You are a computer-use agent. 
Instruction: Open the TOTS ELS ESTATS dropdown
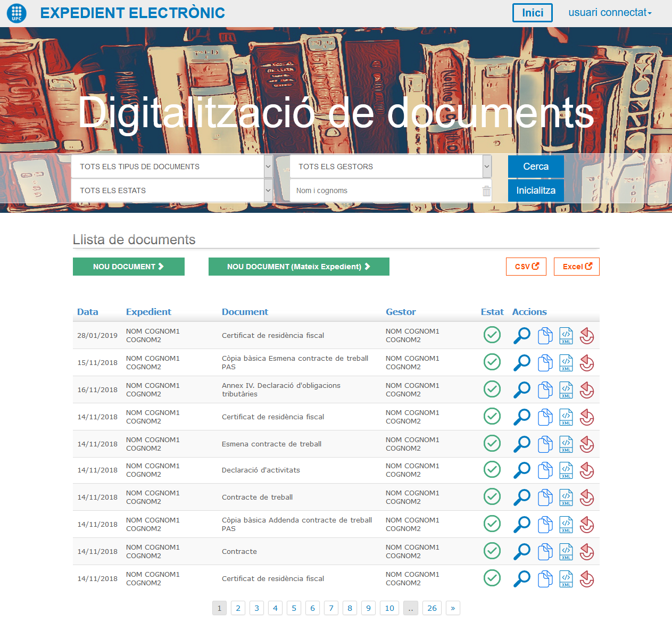tap(172, 190)
